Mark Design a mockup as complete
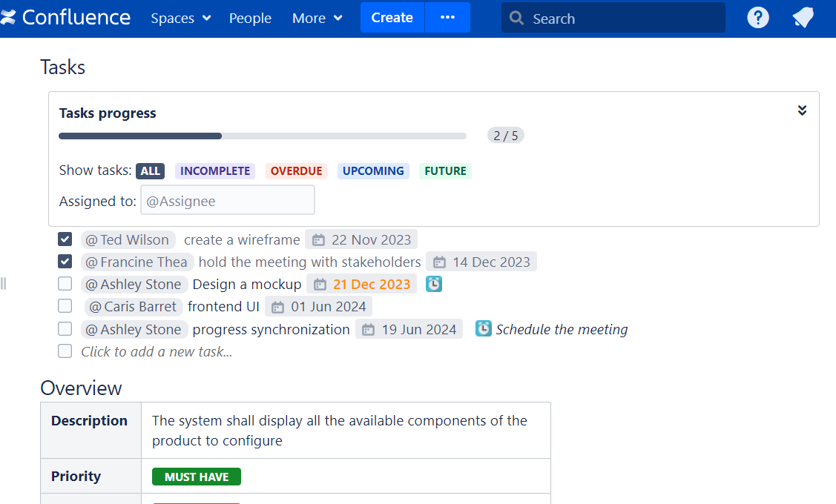Image resolution: width=836 pixels, height=504 pixels. click(65, 283)
